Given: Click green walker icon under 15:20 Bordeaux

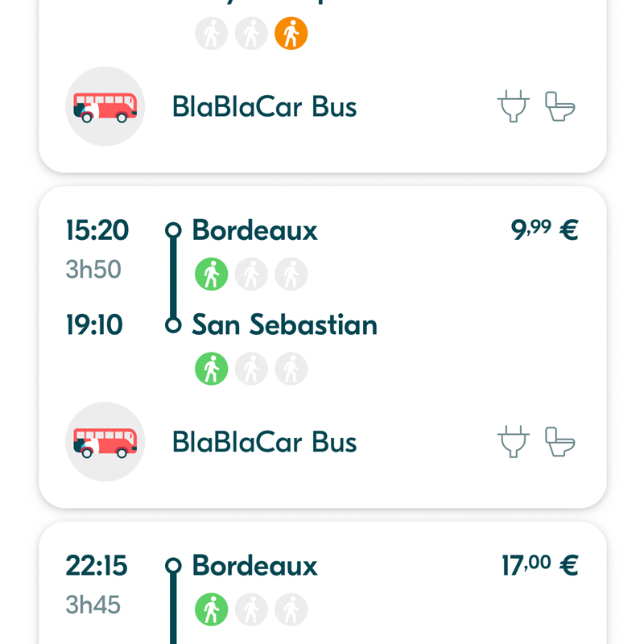Looking at the screenshot, I should [212, 275].
